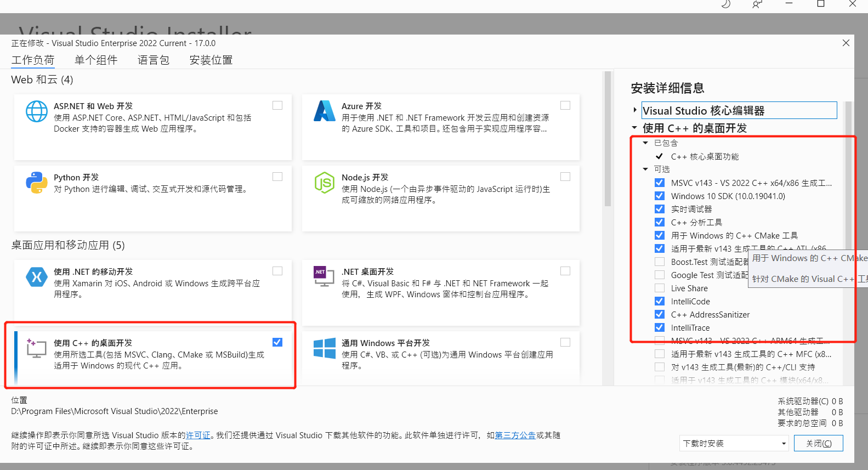This screenshot has height=470, width=868.
Task: Click the Web 和云 (4) section header
Action: 42,80
